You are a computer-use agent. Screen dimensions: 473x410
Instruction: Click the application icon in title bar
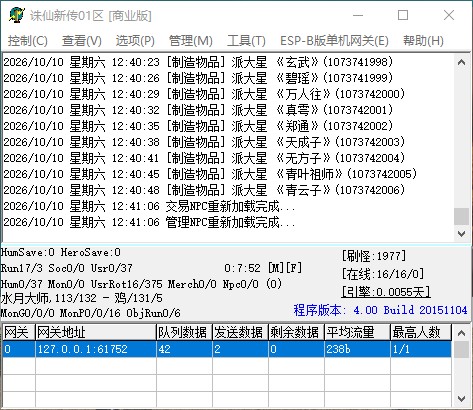click(17, 15)
